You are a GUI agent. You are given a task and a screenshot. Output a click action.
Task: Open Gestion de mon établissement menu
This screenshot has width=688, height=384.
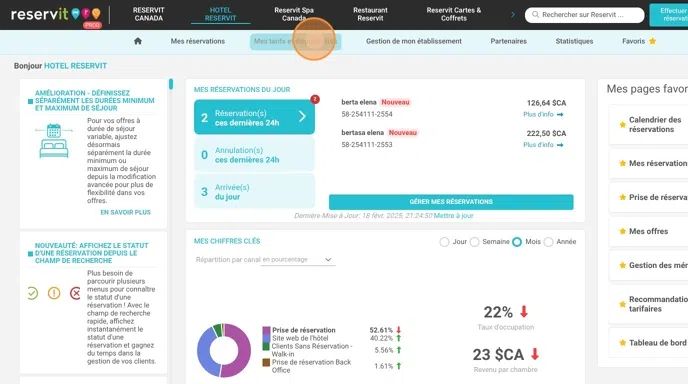414,41
